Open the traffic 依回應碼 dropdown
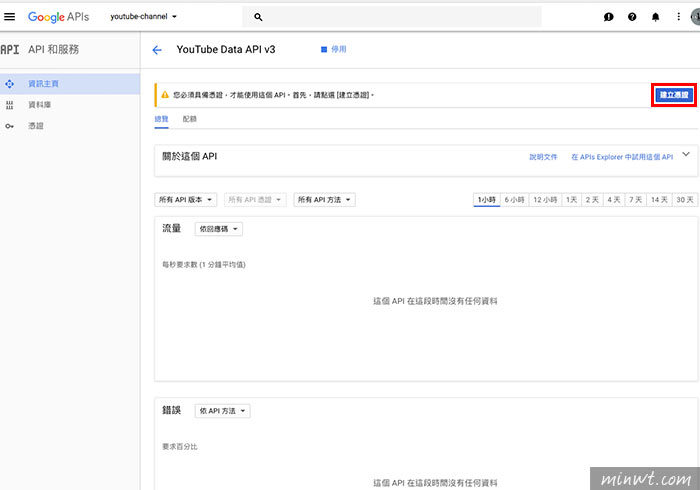This screenshot has width=700, height=490. click(x=219, y=229)
